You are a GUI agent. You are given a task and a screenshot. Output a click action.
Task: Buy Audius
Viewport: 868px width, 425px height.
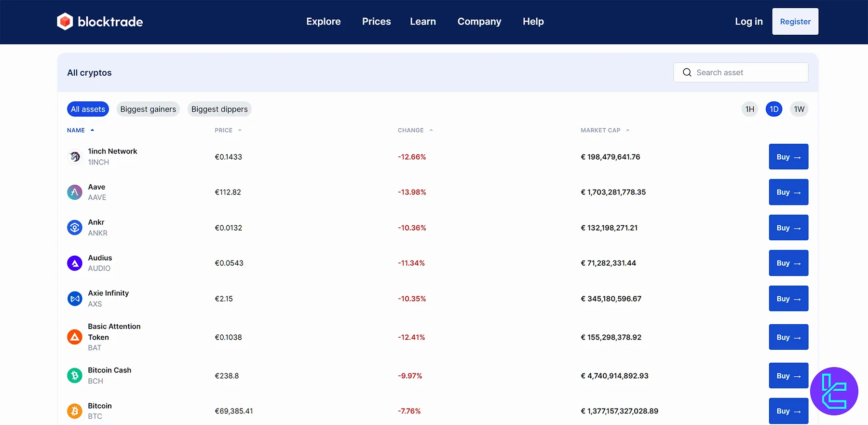(788, 263)
